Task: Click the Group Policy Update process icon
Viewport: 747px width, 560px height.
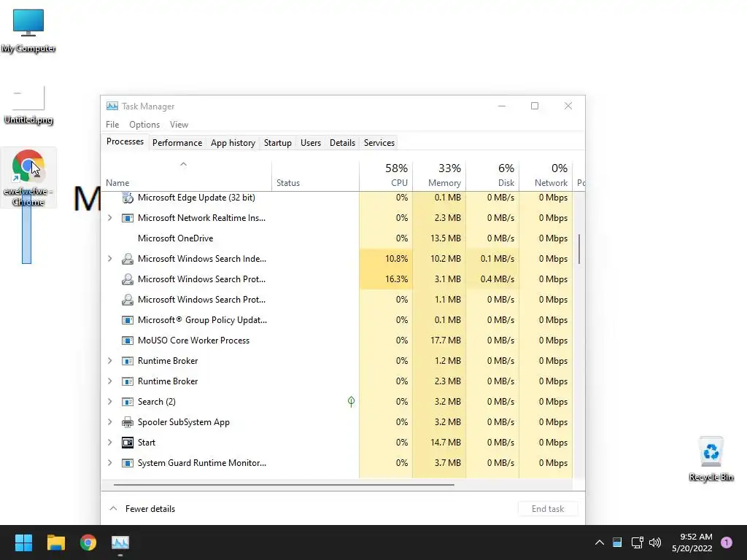Action: click(127, 320)
